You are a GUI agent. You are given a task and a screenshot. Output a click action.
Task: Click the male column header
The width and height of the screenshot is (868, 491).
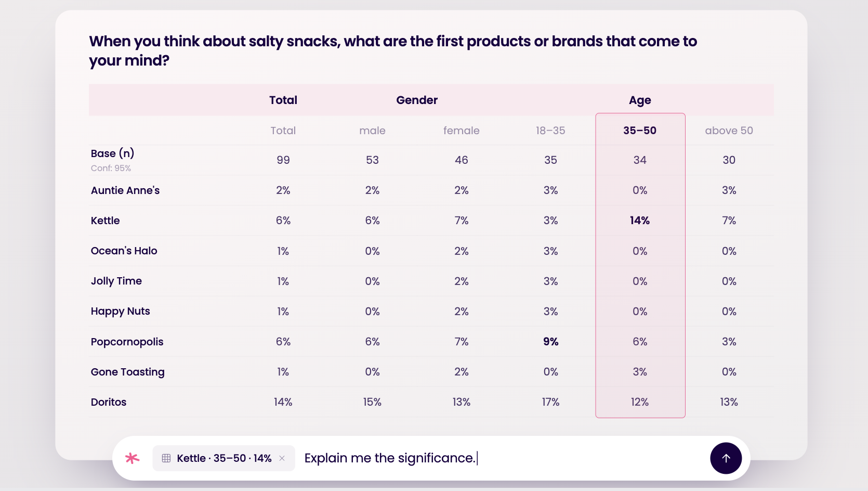click(372, 131)
